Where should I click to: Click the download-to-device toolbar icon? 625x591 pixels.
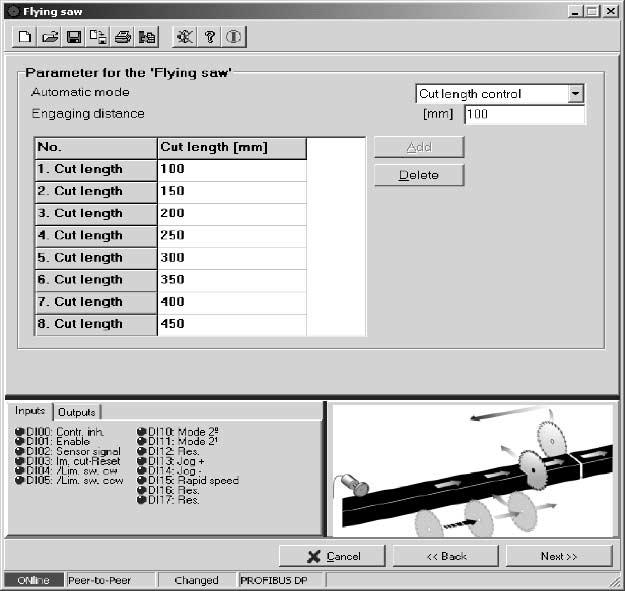click(x=98, y=37)
